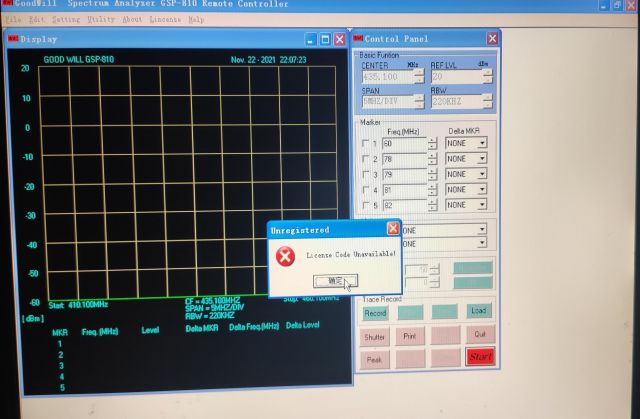Click the CENTER frequency stepper arrows
Viewport: 640px width, 419px height.
pos(419,76)
